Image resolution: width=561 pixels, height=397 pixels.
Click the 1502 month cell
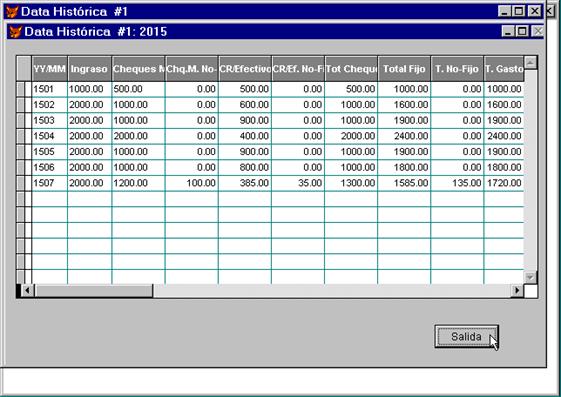49,105
